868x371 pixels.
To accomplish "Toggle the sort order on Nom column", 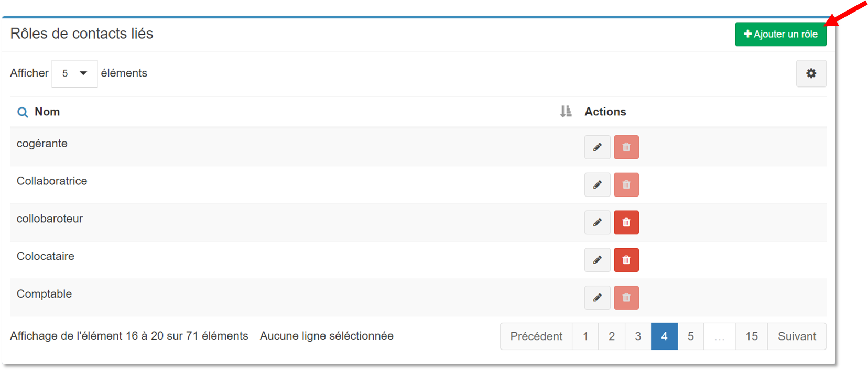I will 566,112.
